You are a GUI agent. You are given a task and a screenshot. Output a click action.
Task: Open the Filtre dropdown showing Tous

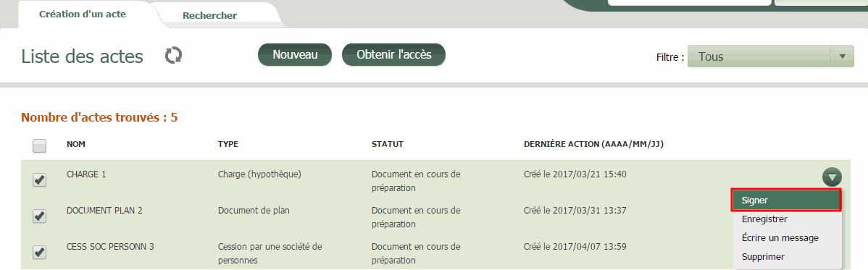[771, 56]
